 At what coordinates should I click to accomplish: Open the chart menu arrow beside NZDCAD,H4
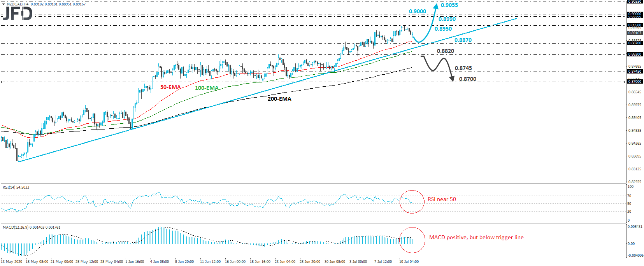tap(4, 4)
